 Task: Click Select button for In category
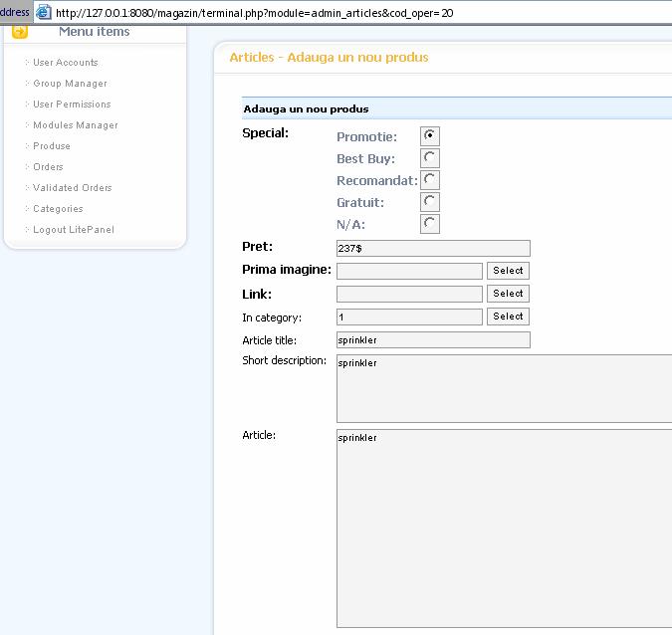click(x=508, y=317)
